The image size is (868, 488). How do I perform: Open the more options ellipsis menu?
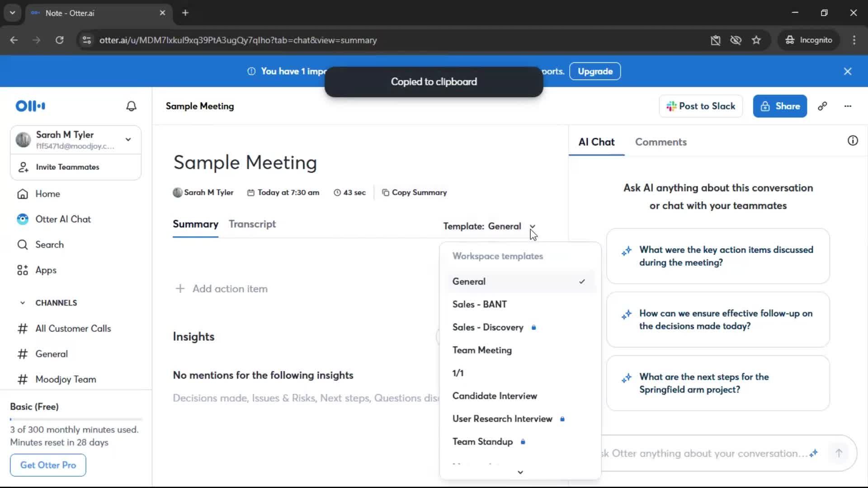848,106
